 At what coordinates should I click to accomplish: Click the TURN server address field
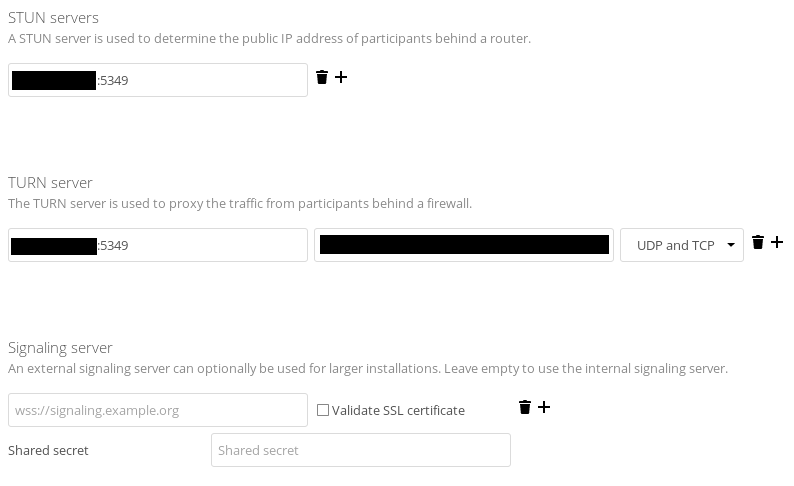point(200,245)
